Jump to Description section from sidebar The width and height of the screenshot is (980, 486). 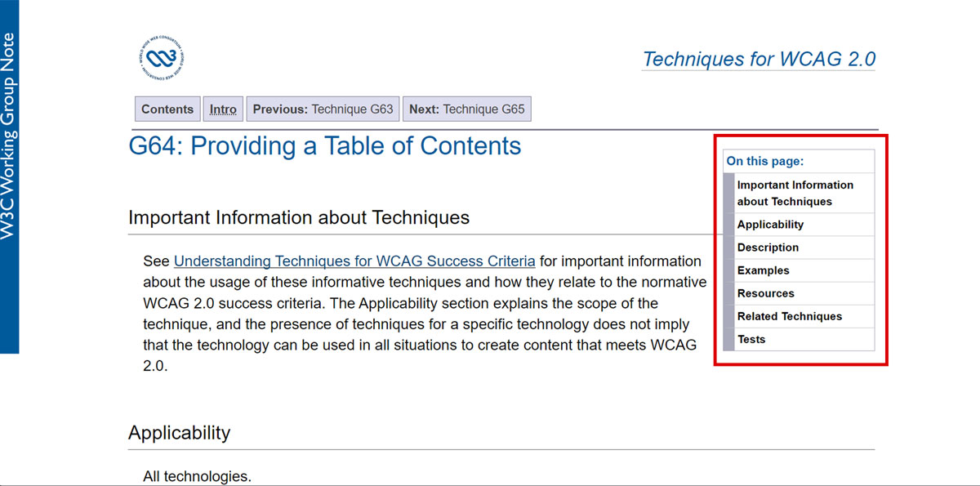768,247
